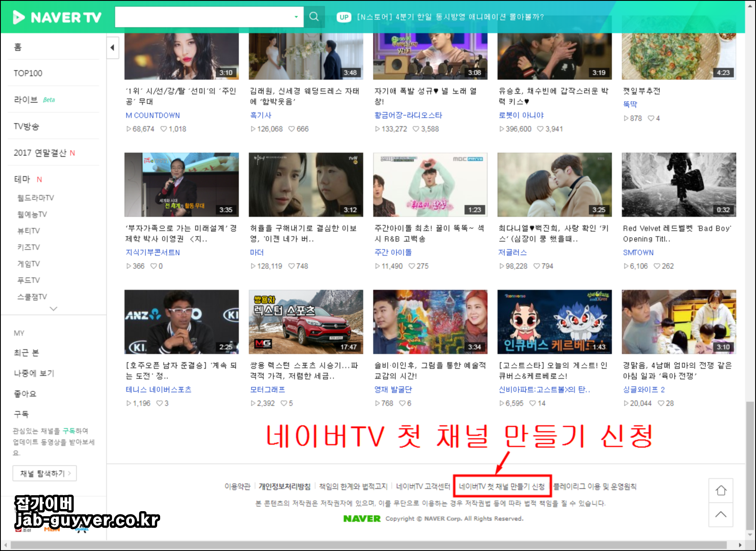Select 뷰티TV theme

(29, 231)
